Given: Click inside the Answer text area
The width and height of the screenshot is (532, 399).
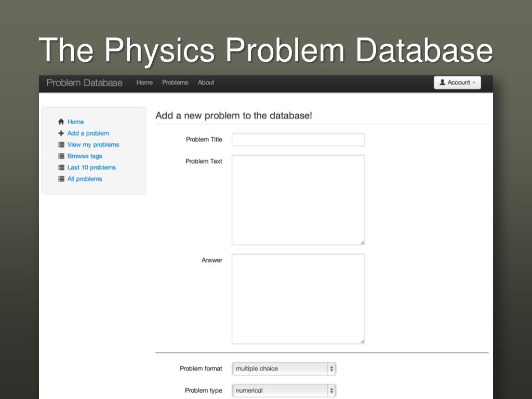Looking at the screenshot, I should [298, 299].
